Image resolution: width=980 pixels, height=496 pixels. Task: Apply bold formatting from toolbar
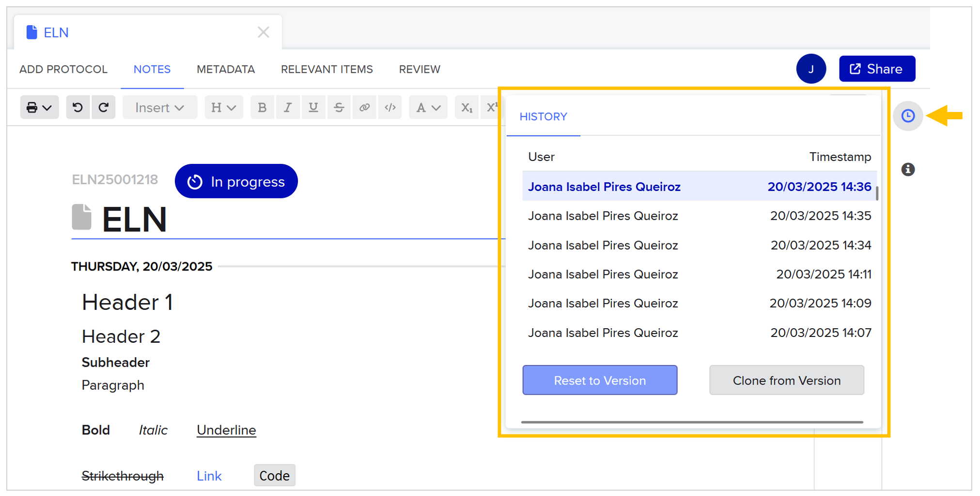262,107
